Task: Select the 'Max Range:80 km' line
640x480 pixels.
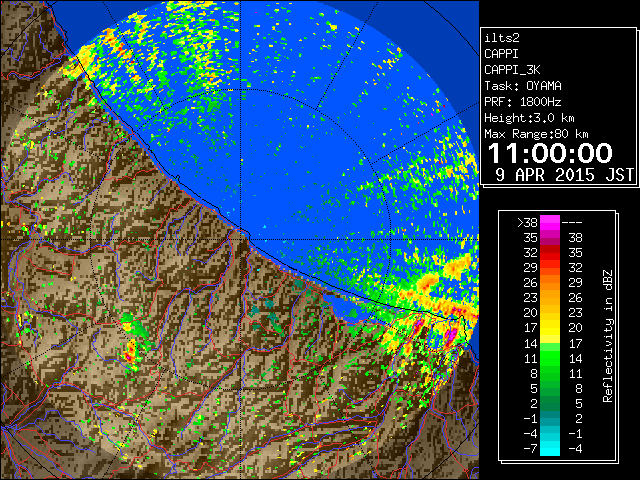Action: [x=536, y=134]
